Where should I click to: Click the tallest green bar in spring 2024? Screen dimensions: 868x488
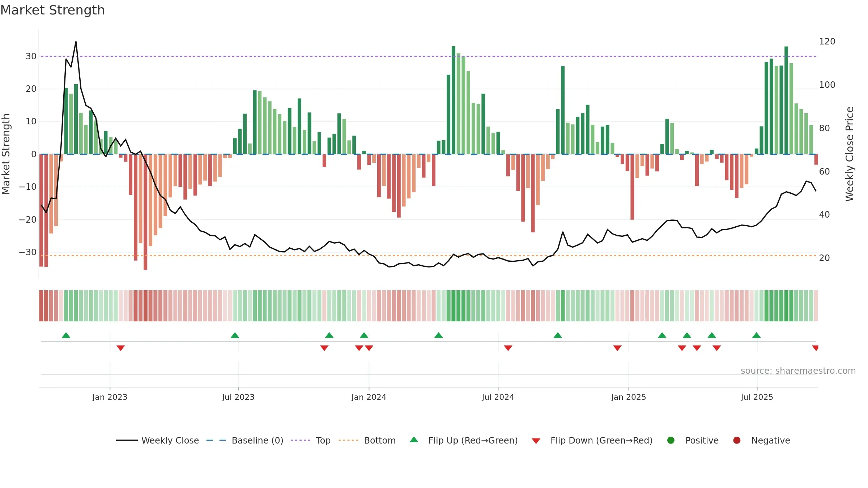coord(454,100)
